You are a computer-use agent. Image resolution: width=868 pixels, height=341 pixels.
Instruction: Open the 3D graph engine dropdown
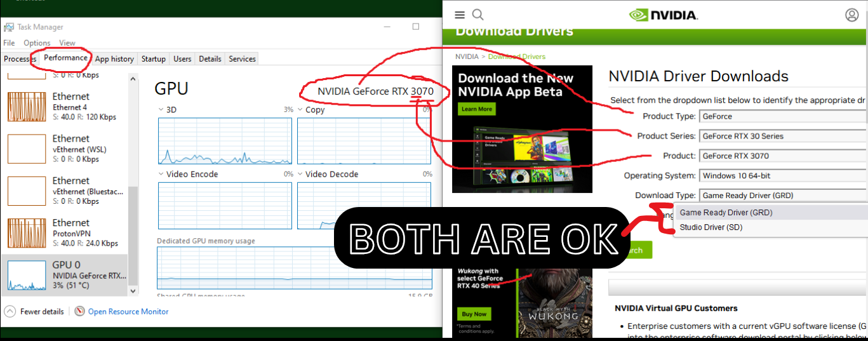(x=168, y=110)
